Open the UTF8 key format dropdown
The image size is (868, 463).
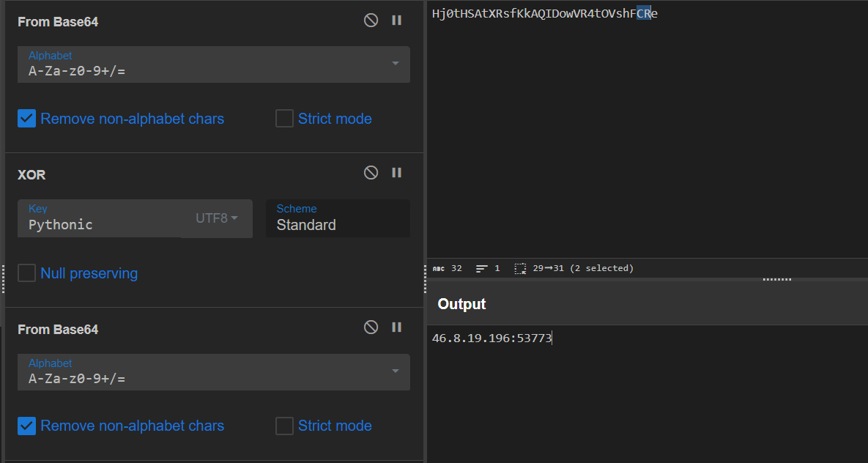[217, 218]
